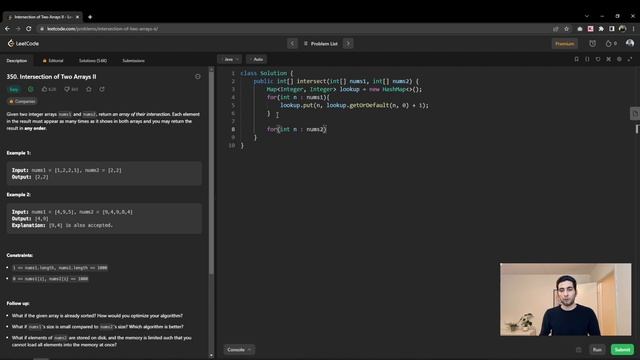Go to next problem arrow

[348, 43]
